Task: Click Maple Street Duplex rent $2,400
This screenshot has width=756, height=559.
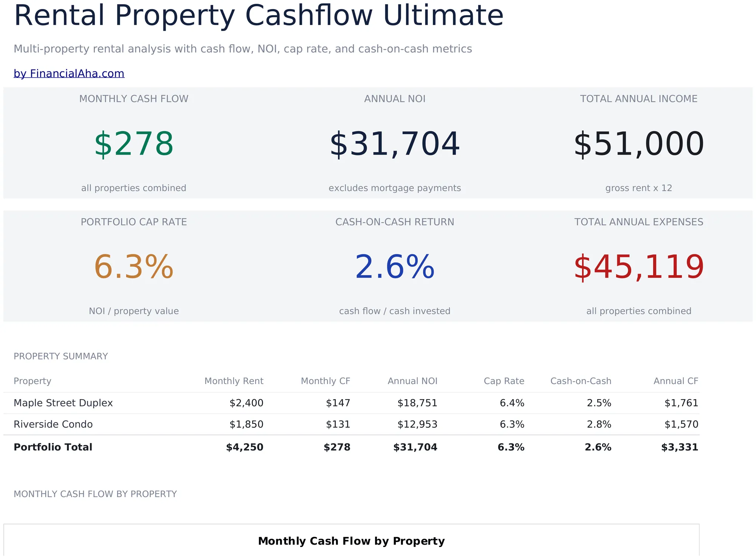Action: point(246,403)
